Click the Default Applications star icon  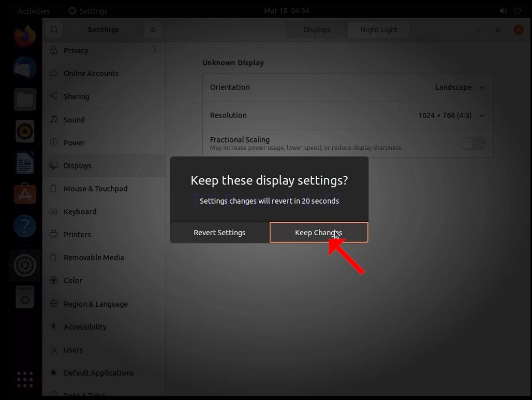53,373
